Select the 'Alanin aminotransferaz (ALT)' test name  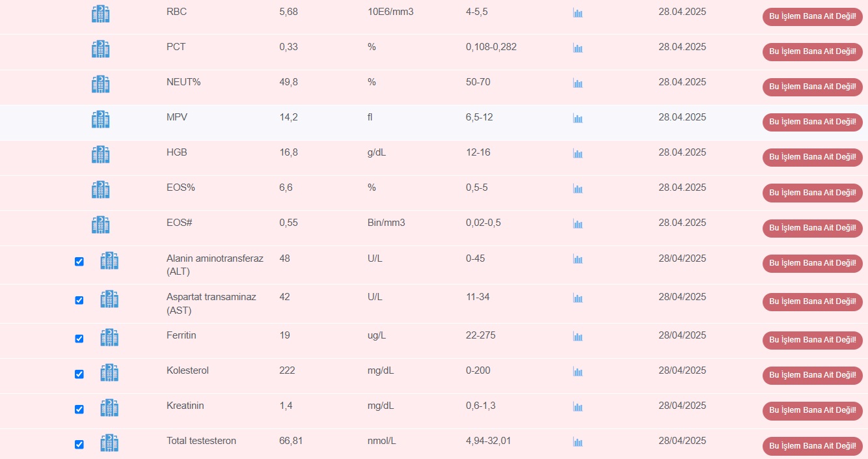tap(215, 265)
